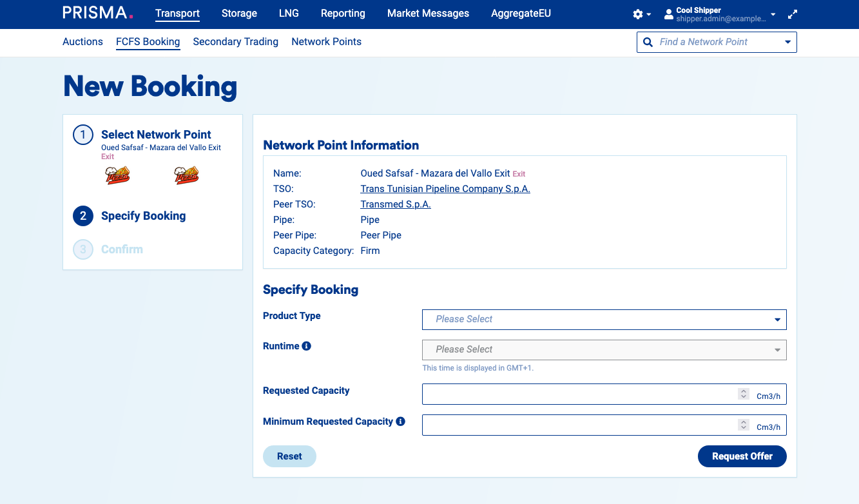Open the Transmed S.p.A. link
Screen dimensions: 859x504
[x=396, y=204]
